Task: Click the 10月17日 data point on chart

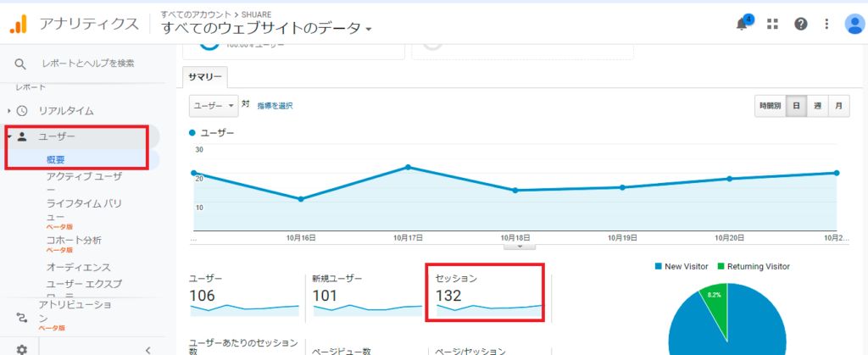Action: pyautogui.click(x=408, y=167)
